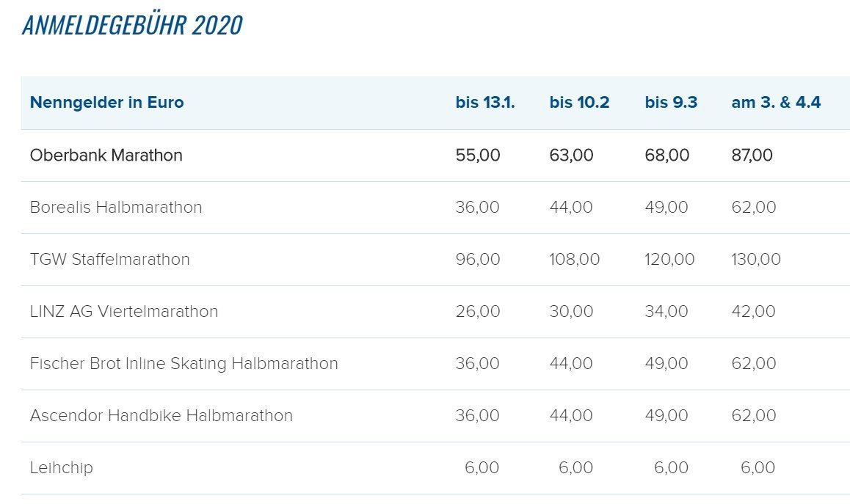This screenshot has width=850, height=504.
Task: Select the TGW Staffelmarathon row label
Action: [110, 260]
